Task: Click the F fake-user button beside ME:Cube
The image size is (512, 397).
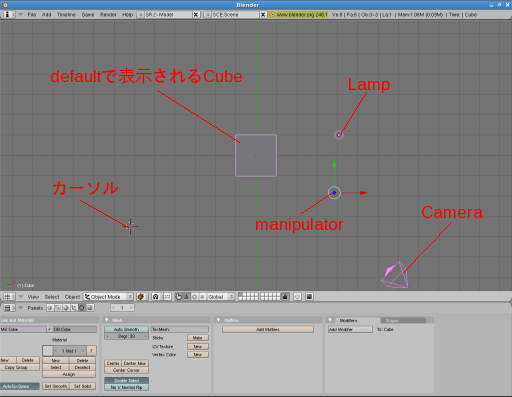Action: pos(49,329)
